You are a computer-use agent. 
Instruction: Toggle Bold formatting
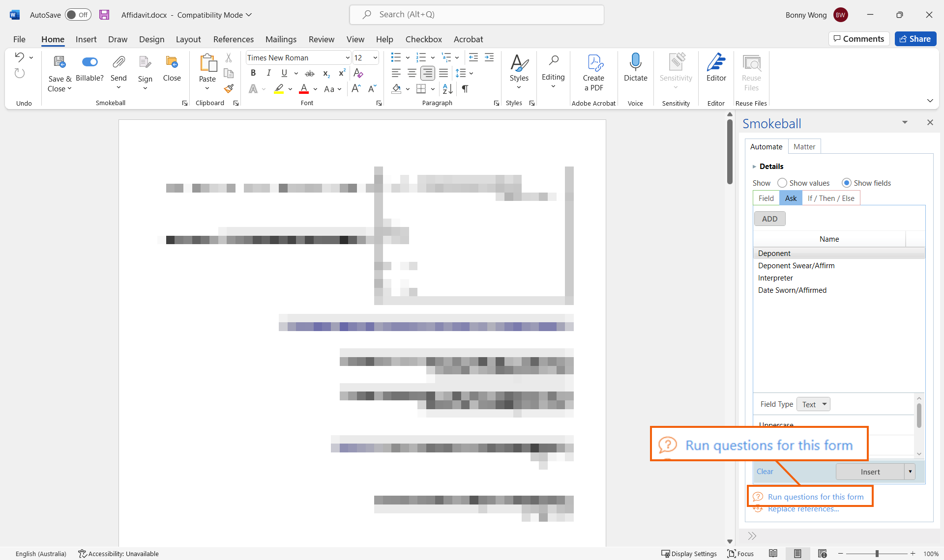click(x=253, y=73)
